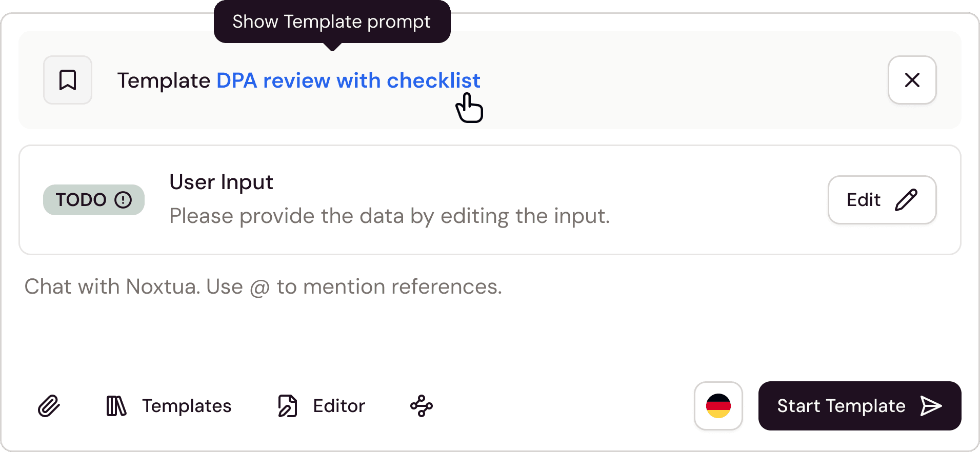980x452 pixels.
Task: Click the workflow nodes icon
Action: [x=422, y=406]
